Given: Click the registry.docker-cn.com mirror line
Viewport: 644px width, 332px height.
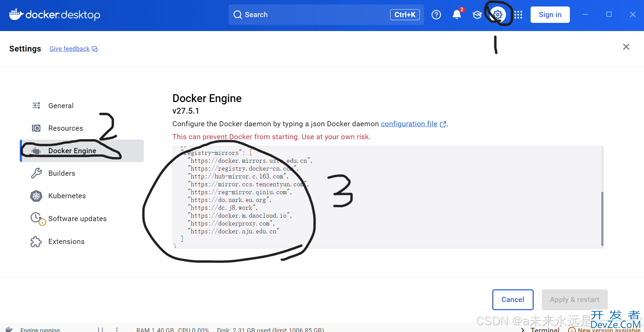Looking at the screenshot, I should (243, 169).
